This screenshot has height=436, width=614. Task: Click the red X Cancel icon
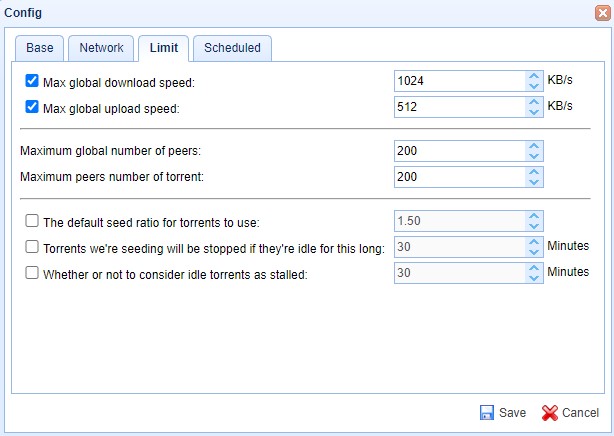(550, 412)
